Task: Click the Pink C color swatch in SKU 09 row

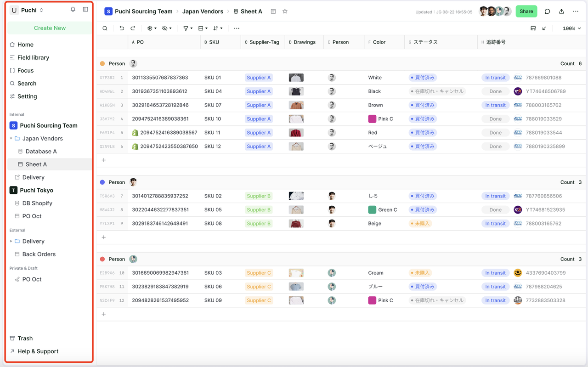Action: click(x=373, y=300)
